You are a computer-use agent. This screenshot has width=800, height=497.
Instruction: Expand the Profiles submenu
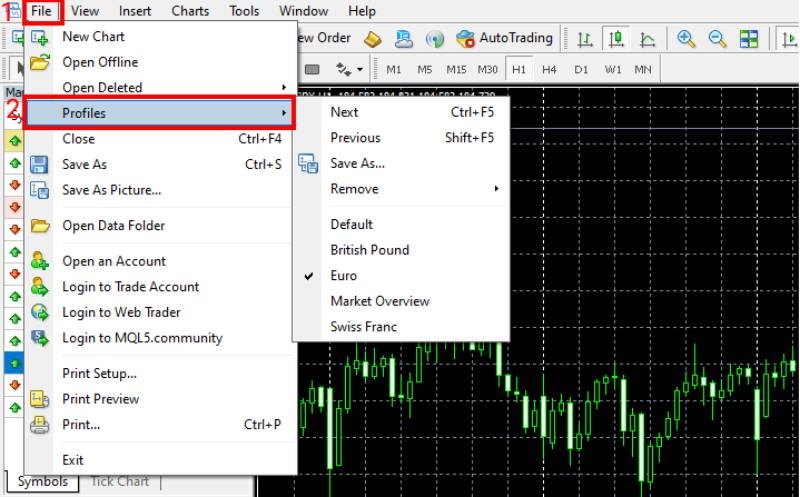pos(160,113)
